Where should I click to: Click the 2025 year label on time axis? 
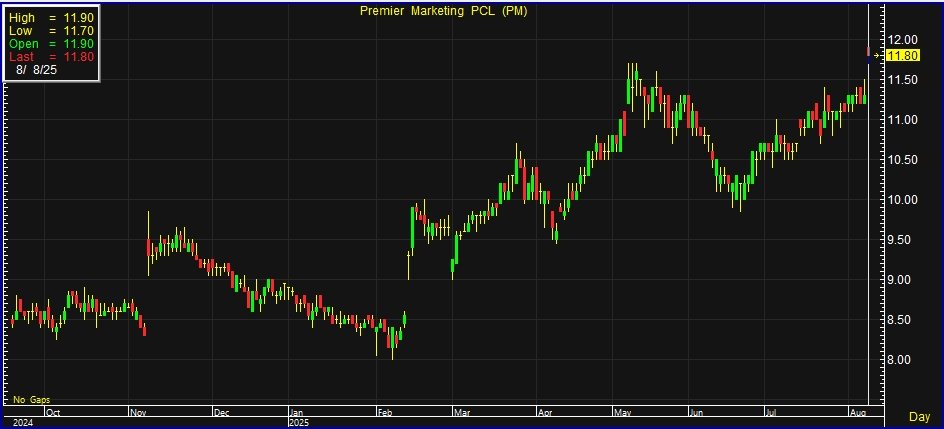[x=301, y=422]
